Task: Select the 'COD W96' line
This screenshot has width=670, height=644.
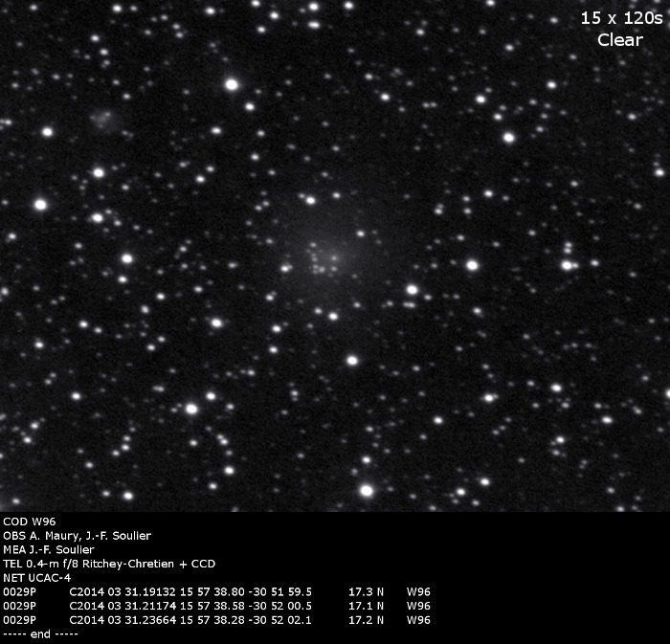Action: (30, 522)
